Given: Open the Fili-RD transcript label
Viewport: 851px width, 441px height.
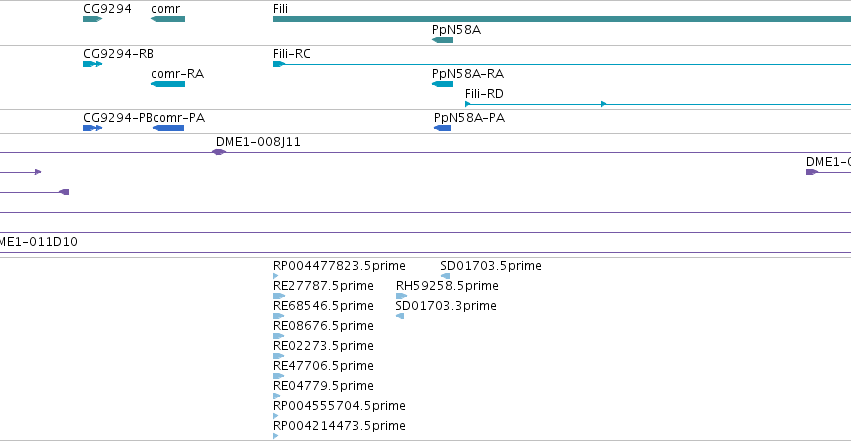Looking at the screenshot, I should click(484, 94).
